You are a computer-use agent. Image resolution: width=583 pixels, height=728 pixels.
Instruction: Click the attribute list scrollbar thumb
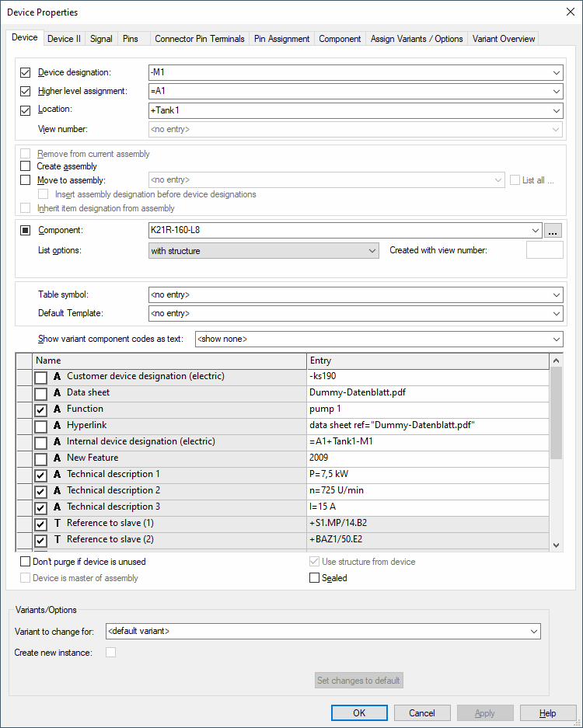[x=556, y=413]
